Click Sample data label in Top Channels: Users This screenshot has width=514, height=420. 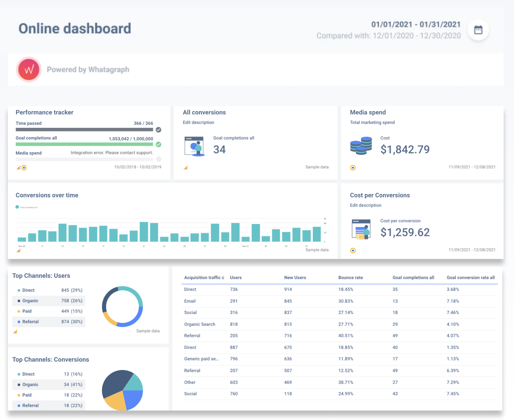click(x=148, y=331)
